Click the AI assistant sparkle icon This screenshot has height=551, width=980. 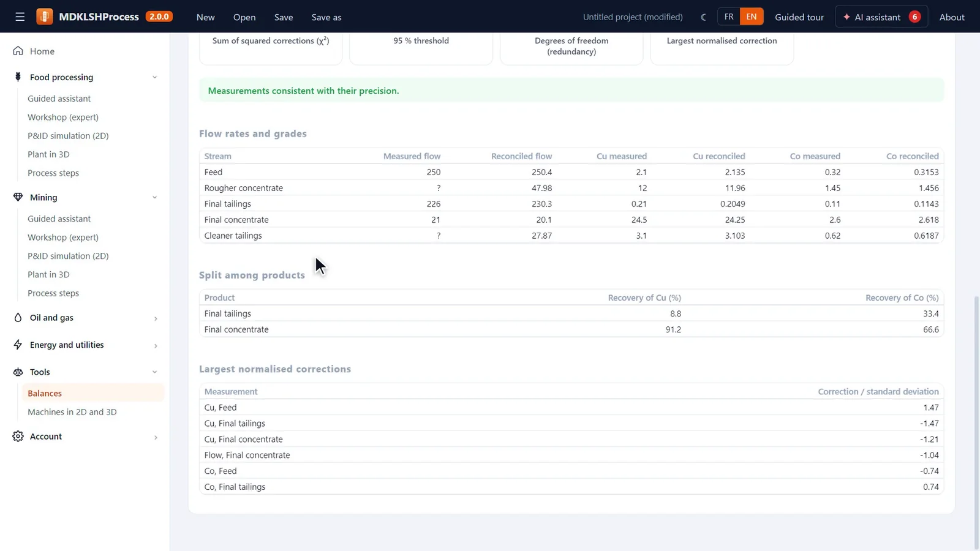point(846,17)
